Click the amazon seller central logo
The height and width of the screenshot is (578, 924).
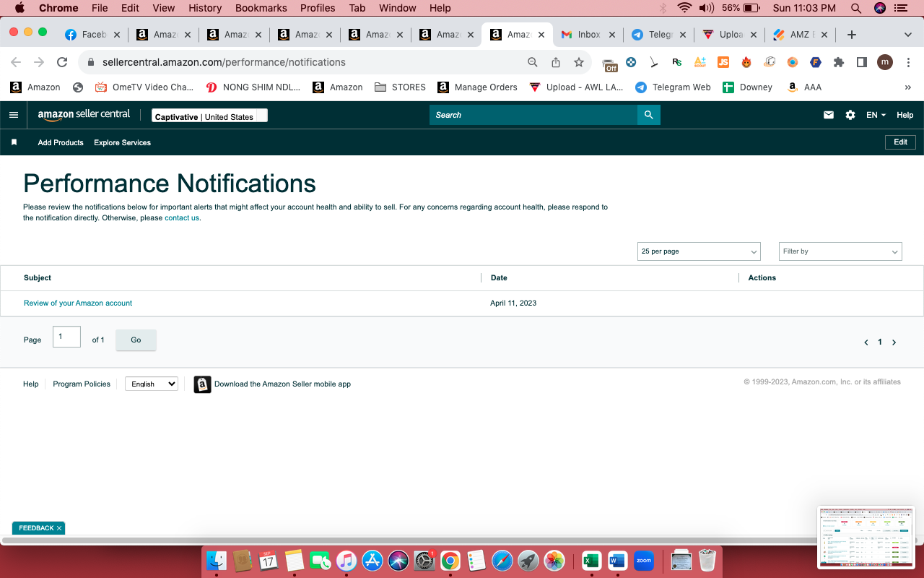coord(84,115)
